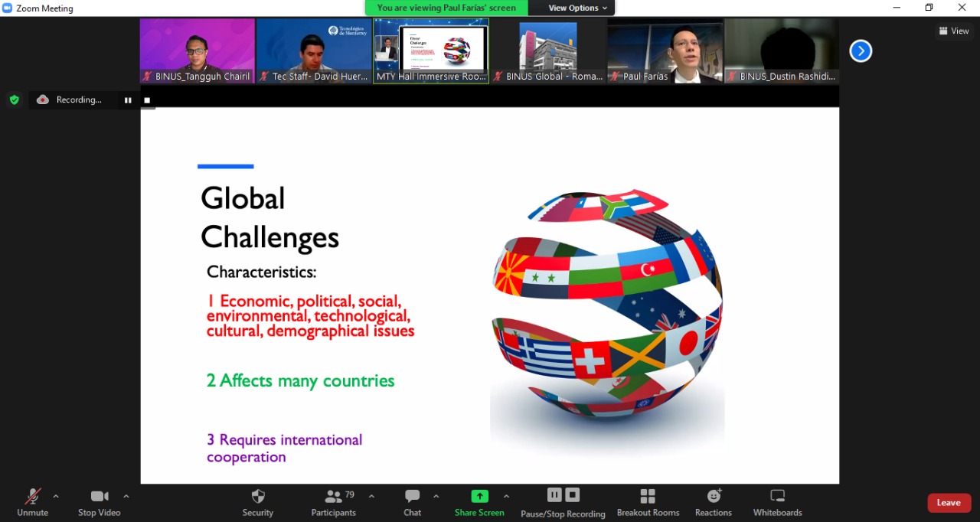
Task: Stop recording using the top square button
Action: 147,100
